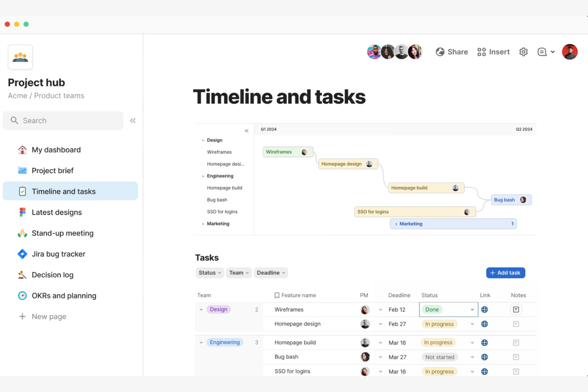This screenshot has height=392, width=588.
Task: Open the Deadline filter dropdown
Action: (x=271, y=273)
